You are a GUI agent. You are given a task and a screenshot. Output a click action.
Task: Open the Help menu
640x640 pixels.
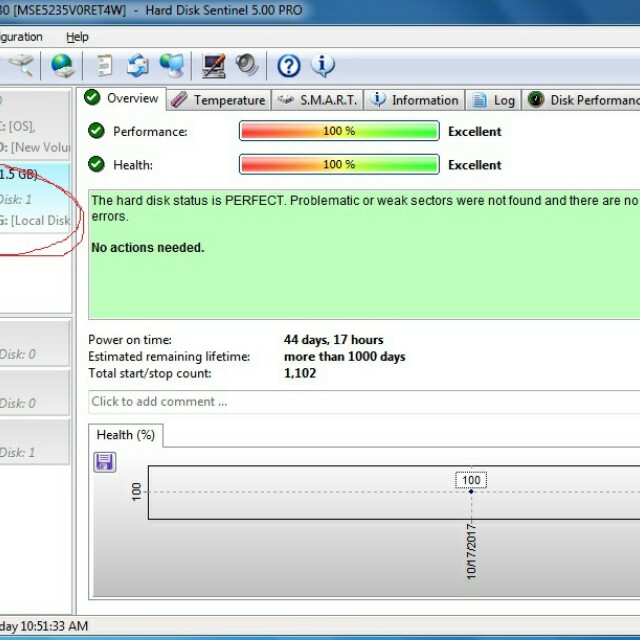click(77, 37)
